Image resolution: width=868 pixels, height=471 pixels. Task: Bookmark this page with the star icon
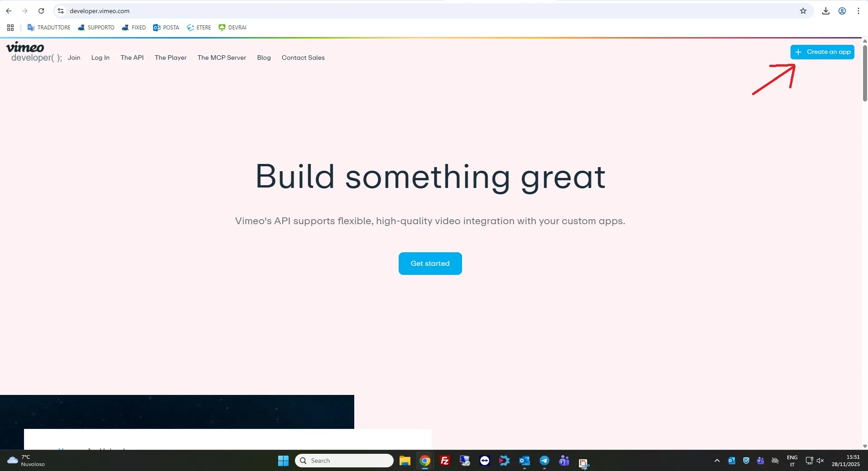tap(803, 11)
